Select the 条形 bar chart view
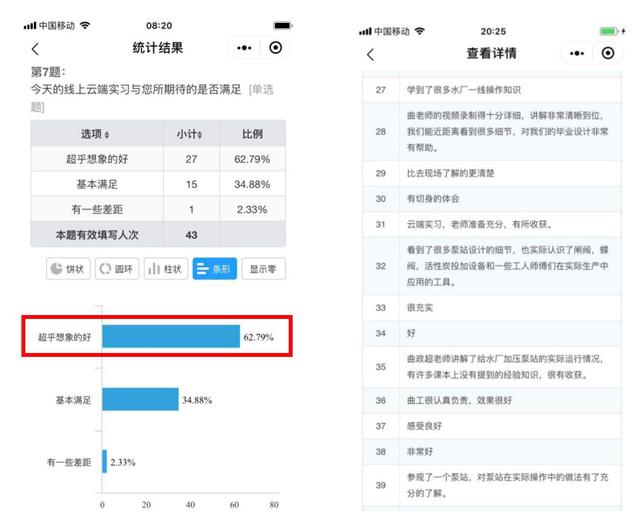The width and height of the screenshot is (638, 521). [x=215, y=269]
